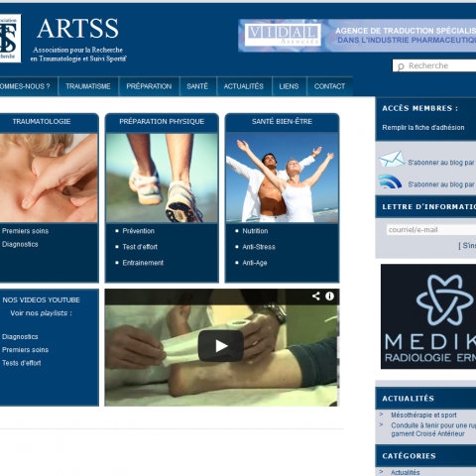
Task: Click the Santé Bien-Être card heading
Action: tap(282, 122)
